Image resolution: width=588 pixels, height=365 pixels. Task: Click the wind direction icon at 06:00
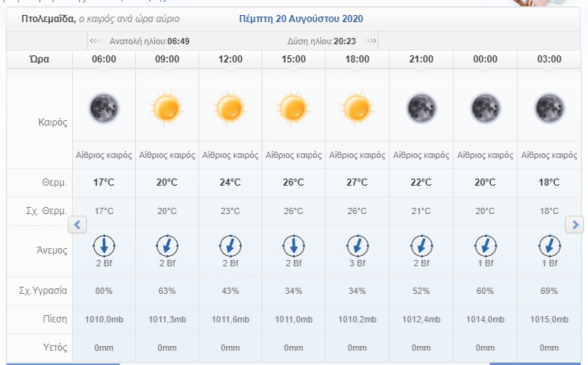[104, 245]
